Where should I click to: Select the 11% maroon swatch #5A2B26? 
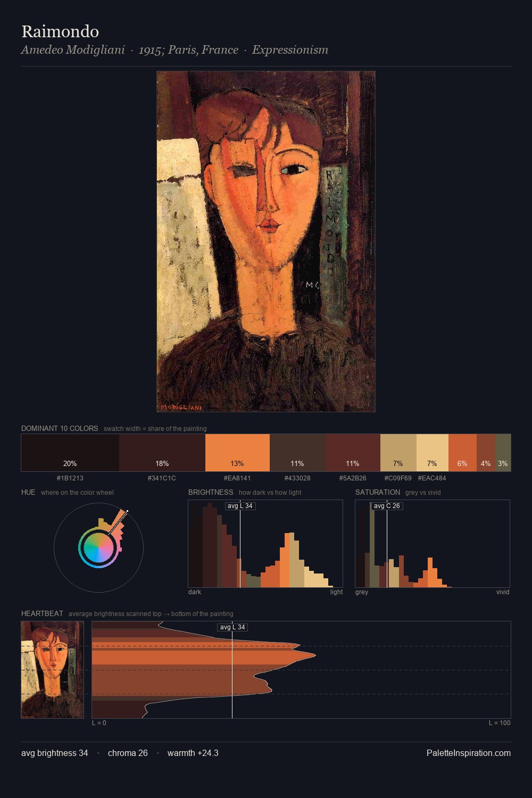[x=353, y=453]
